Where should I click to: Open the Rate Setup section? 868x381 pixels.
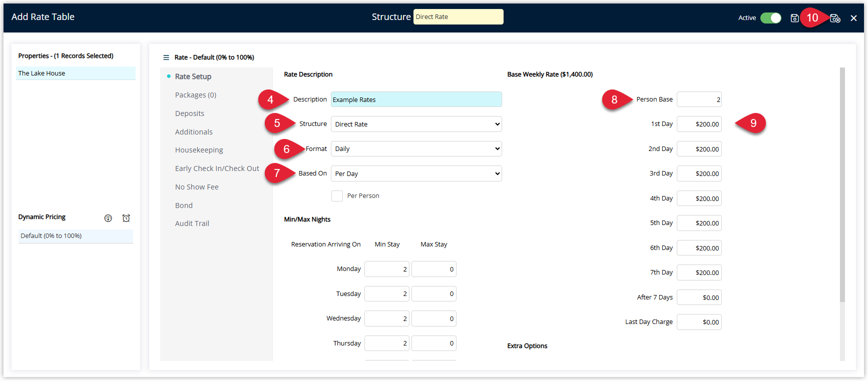click(193, 76)
